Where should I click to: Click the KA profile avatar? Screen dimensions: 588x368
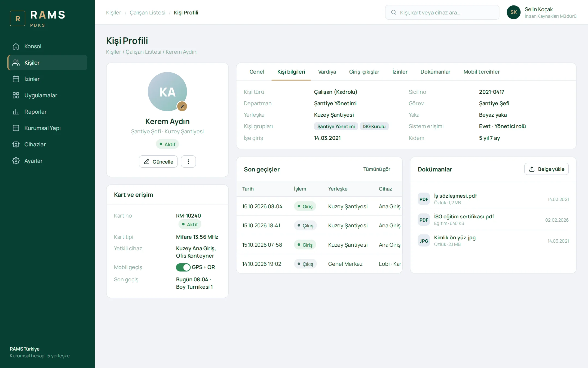coord(167,92)
